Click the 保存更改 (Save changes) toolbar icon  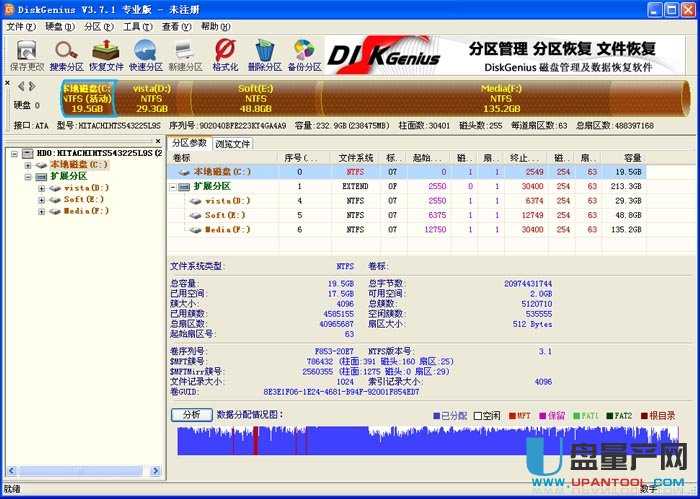pyautogui.click(x=26, y=53)
